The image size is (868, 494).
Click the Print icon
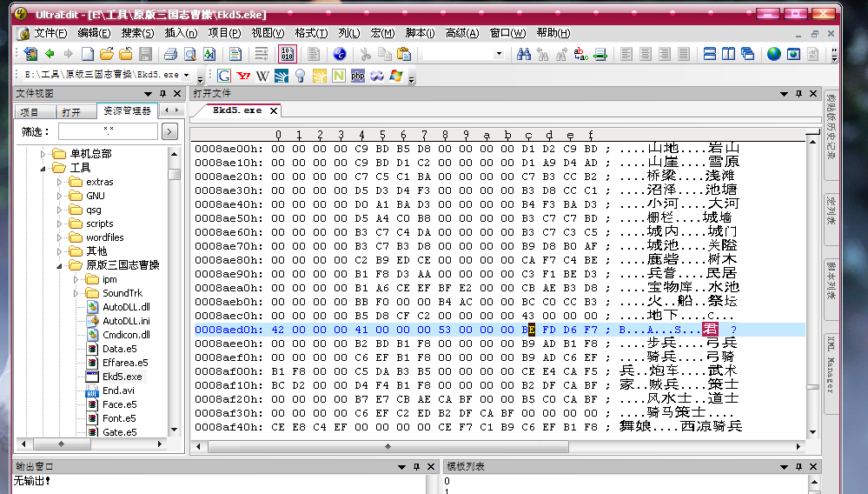[170, 54]
